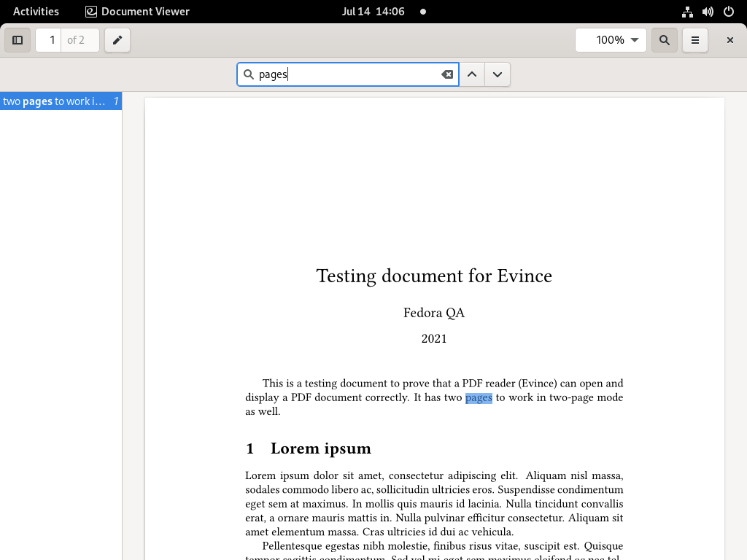
Task: Click the highlighted word 'pages' in the document
Action: pyautogui.click(x=479, y=398)
